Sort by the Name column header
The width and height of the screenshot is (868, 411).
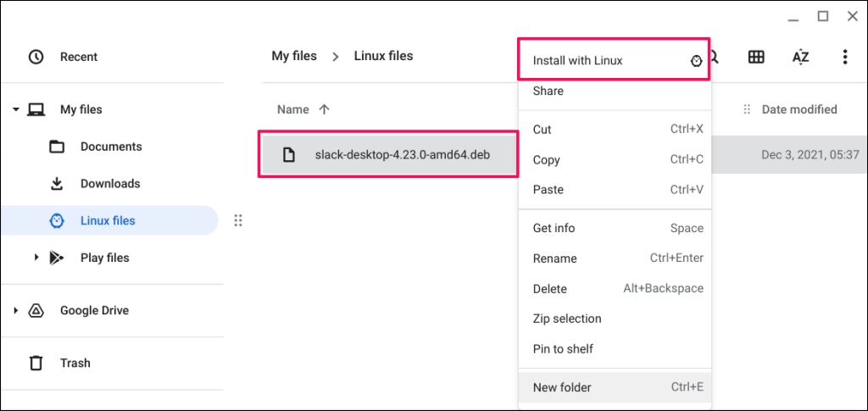point(293,109)
